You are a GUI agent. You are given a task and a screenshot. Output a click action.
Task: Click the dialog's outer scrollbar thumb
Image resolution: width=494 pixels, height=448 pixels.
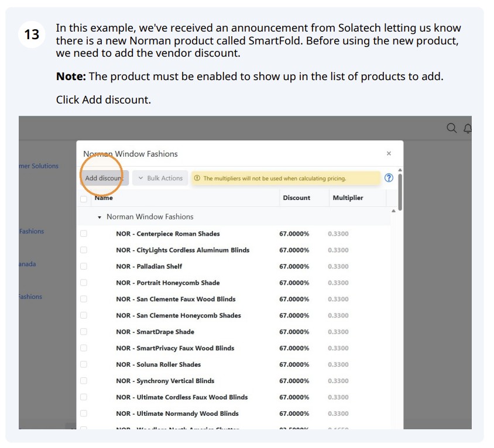coord(400,192)
